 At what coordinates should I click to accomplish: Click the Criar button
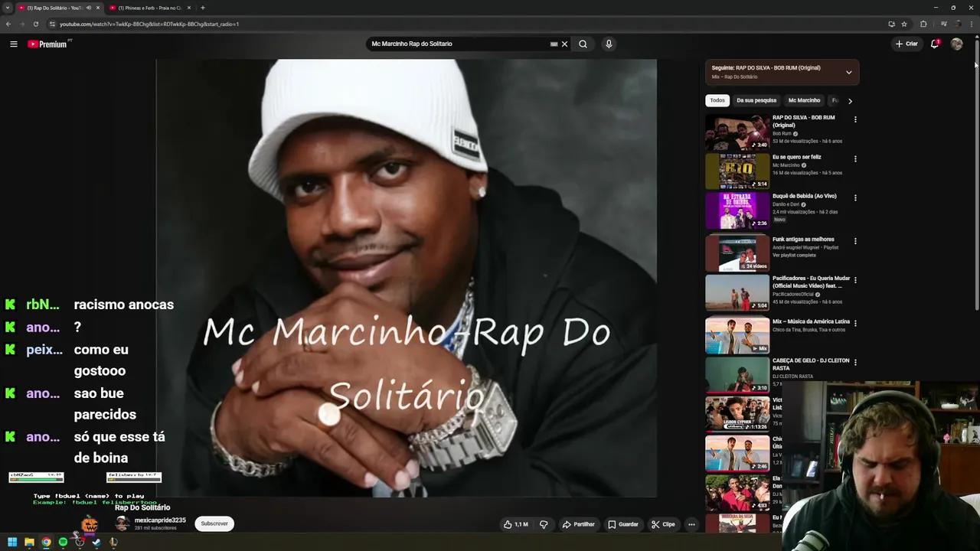point(906,44)
